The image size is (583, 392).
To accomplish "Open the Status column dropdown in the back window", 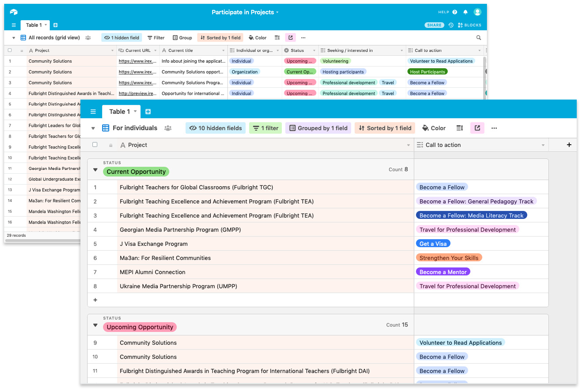I will tap(314, 50).
